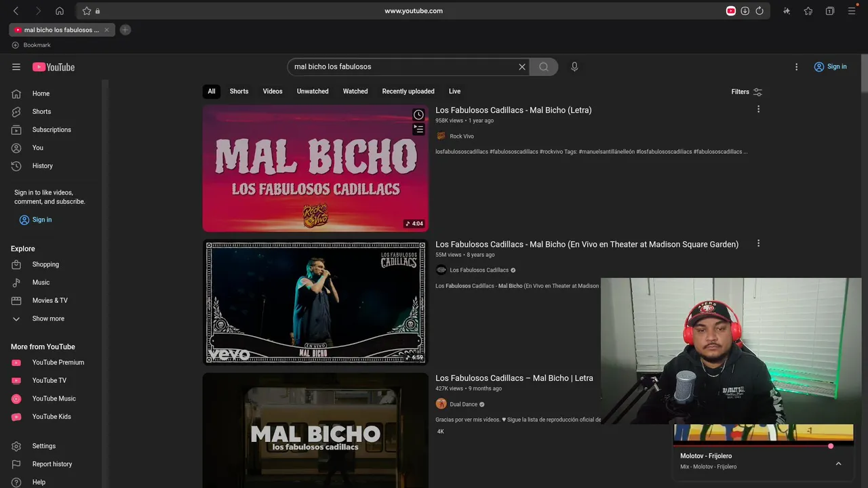This screenshot has width=868, height=488.
Task: Select the Videos filter chip
Action: point(273,91)
